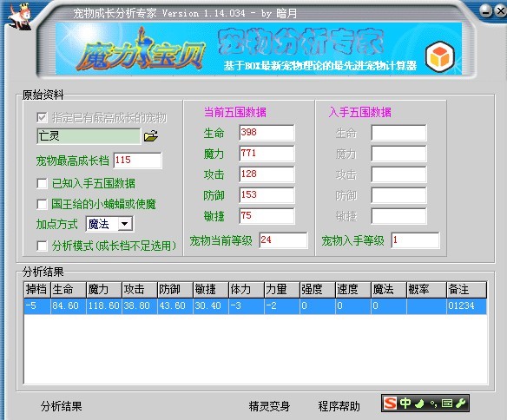The image size is (507, 420).
Task: Click the 概率 column header
Action: (426, 290)
